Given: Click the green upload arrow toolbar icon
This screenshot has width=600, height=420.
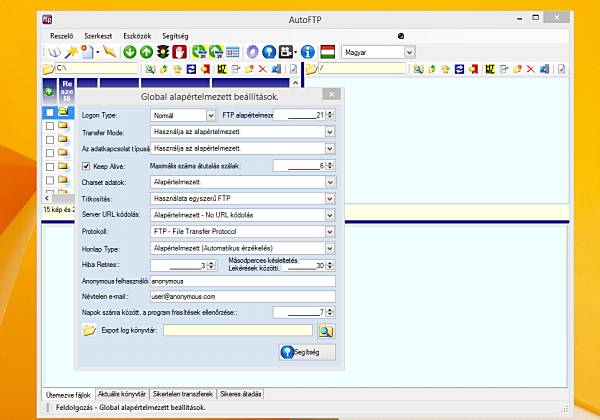Looking at the screenshot, I should (x=147, y=51).
